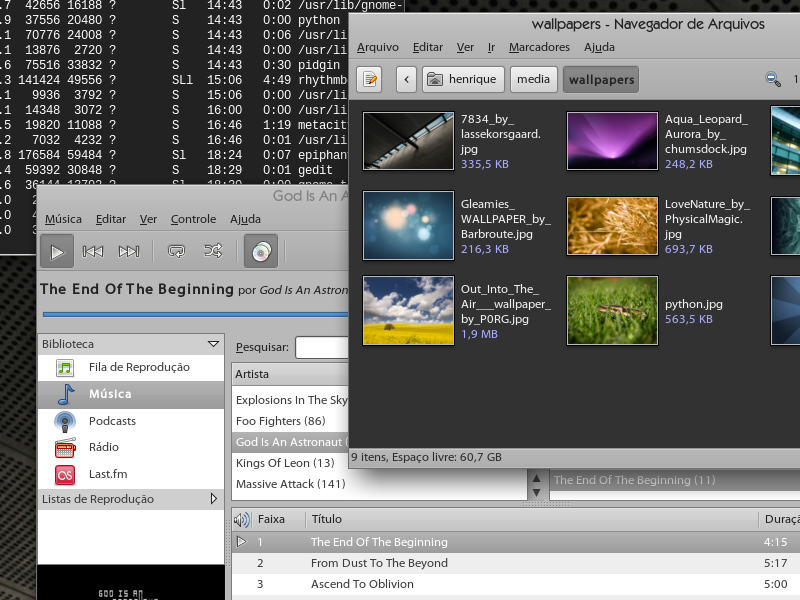Collapse the Biblioteca section dropdown arrow
This screenshot has width=800, height=600.
pos(213,344)
